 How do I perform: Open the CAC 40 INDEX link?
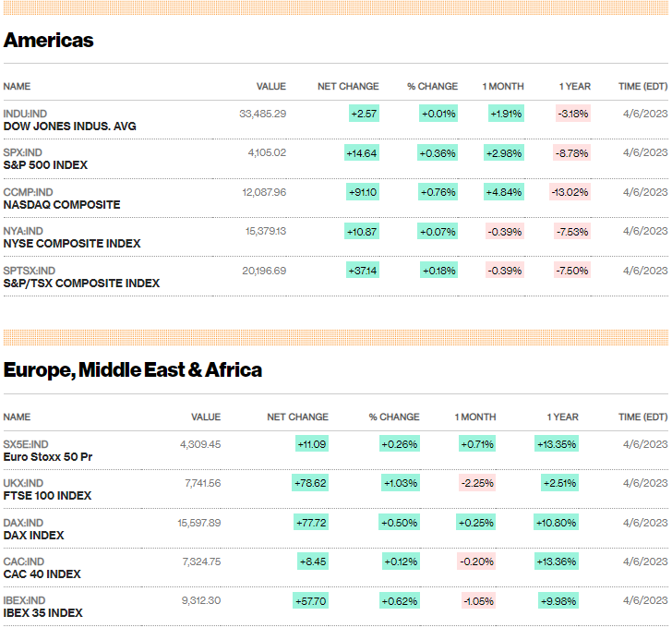point(42,574)
